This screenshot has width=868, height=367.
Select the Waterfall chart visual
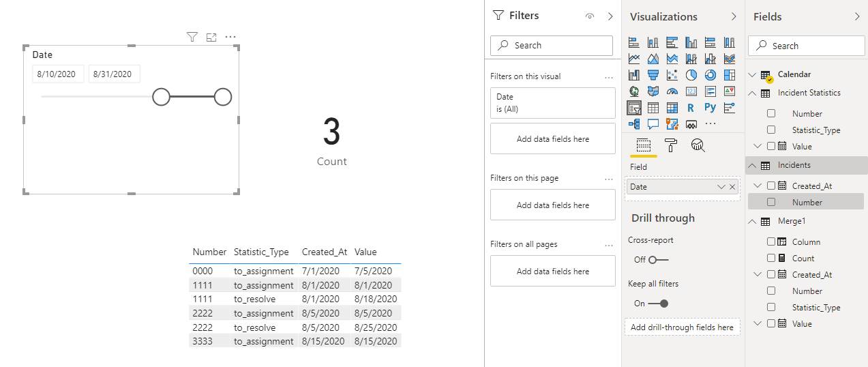tap(634, 74)
